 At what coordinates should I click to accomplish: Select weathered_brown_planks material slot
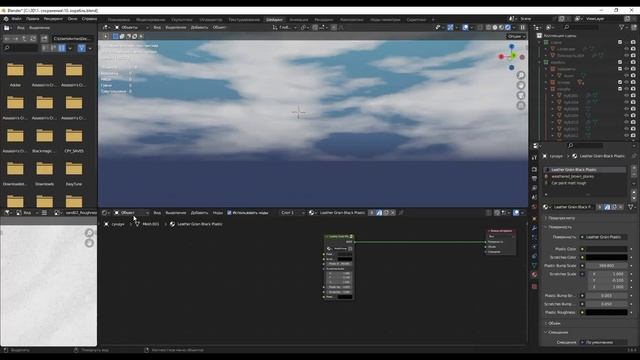click(584, 176)
